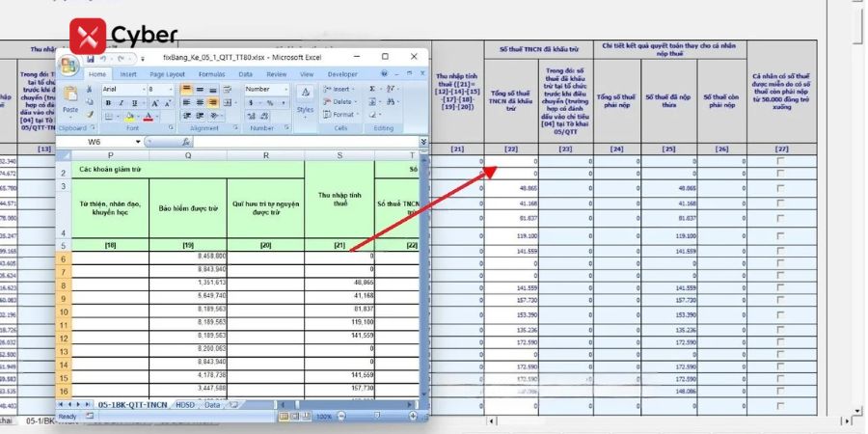Click the Save icon in quick access toolbar
The image size is (868, 434).
coord(90,58)
